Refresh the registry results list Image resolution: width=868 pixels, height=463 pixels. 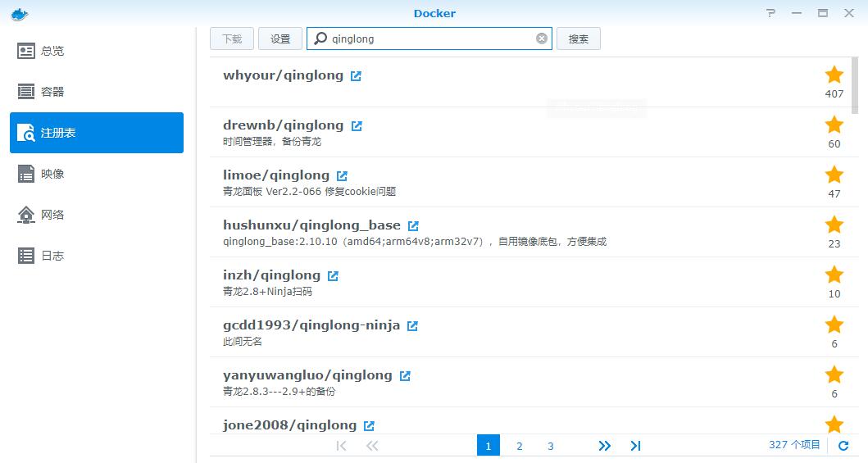click(843, 446)
